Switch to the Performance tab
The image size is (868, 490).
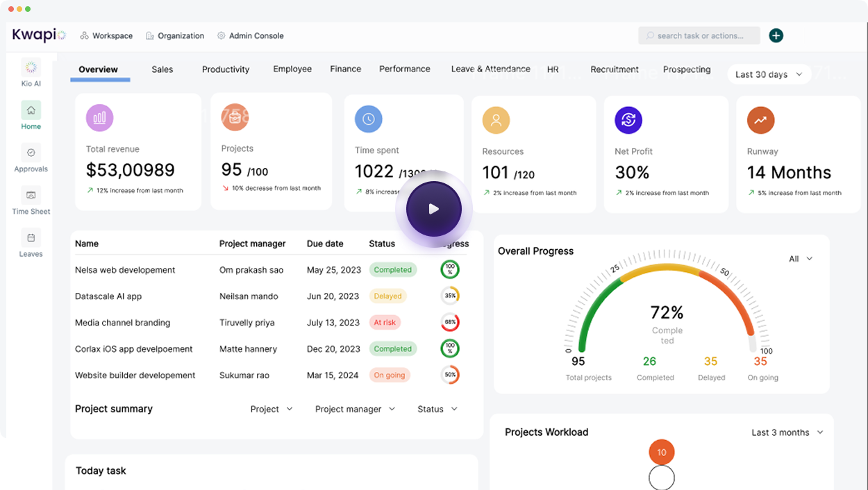pos(405,69)
